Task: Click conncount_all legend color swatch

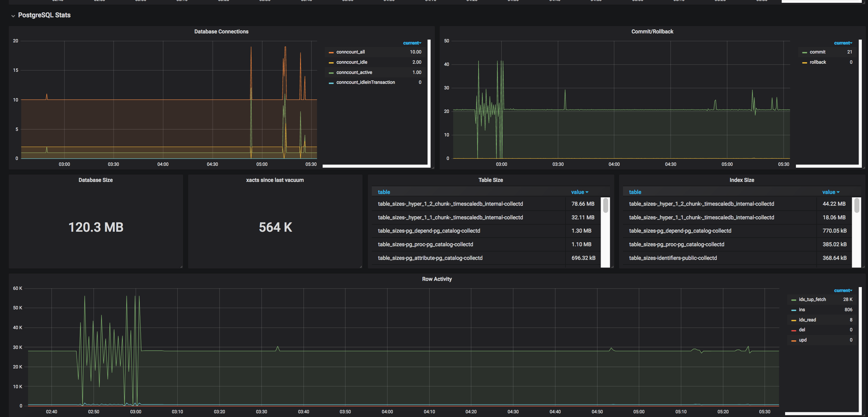Action: coord(331,52)
